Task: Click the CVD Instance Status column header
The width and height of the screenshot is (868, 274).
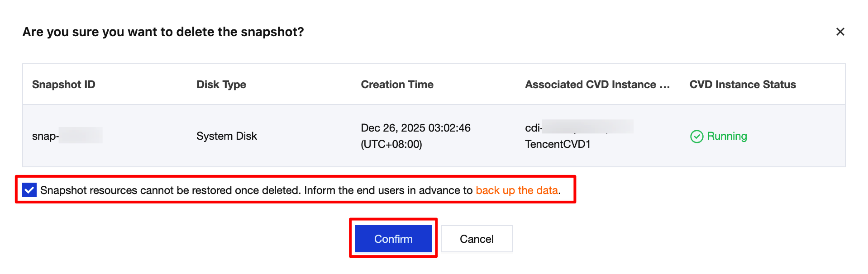Action: 742,85
